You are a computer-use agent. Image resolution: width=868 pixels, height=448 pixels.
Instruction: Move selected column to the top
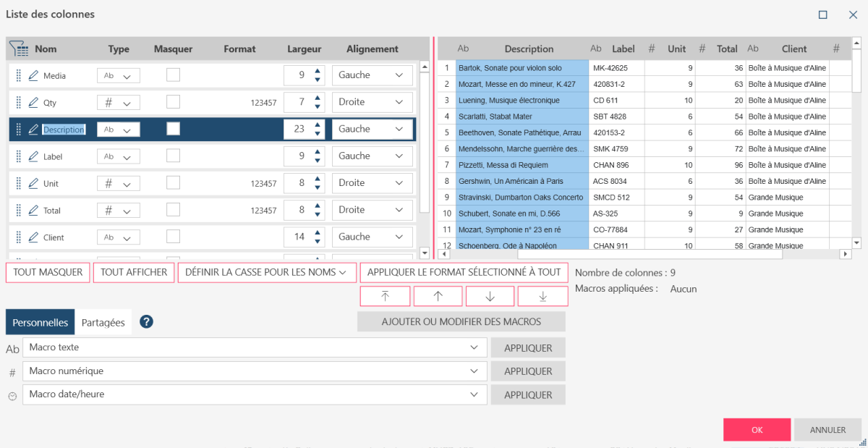click(385, 296)
